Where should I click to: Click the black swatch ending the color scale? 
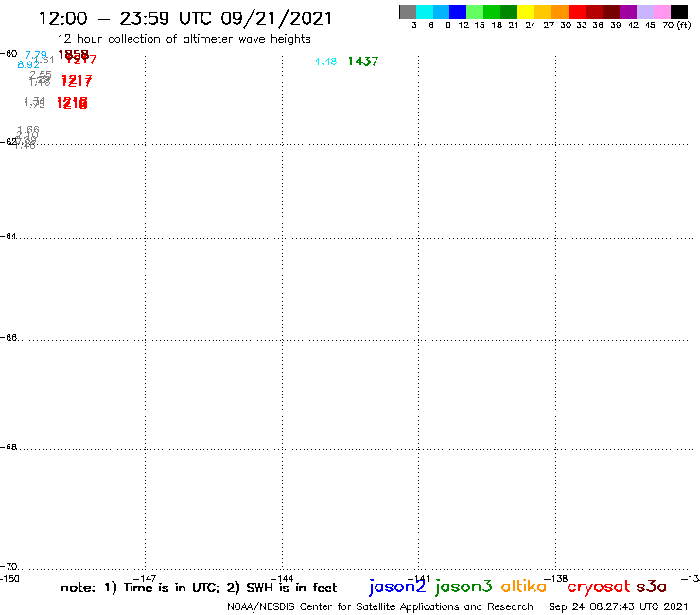[x=679, y=11]
